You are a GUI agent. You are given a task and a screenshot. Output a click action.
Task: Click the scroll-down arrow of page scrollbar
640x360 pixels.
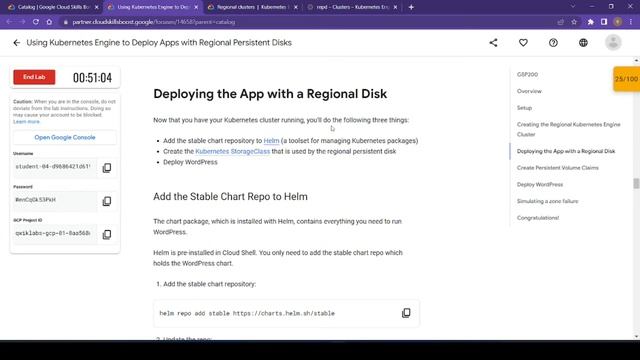(x=636, y=337)
